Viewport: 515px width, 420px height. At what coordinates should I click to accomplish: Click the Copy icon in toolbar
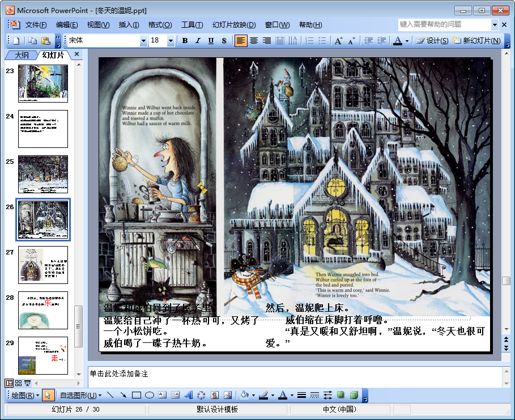click(x=32, y=41)
